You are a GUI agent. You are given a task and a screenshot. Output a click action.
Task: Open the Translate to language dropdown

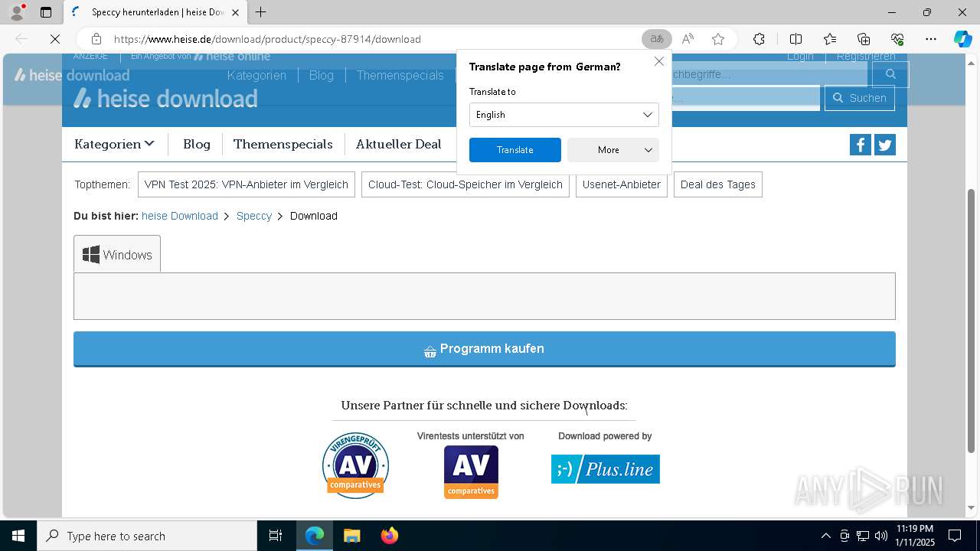click(x=563, y=115)
